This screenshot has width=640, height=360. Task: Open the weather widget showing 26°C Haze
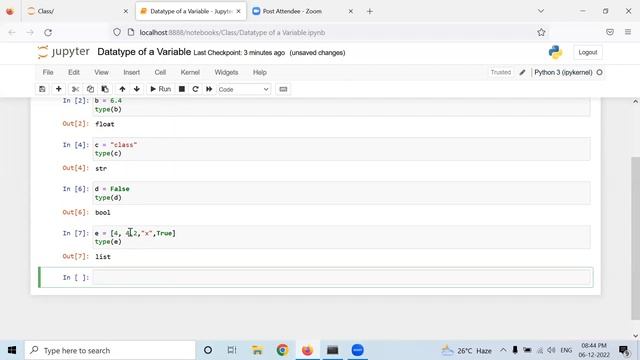[467, 350]
